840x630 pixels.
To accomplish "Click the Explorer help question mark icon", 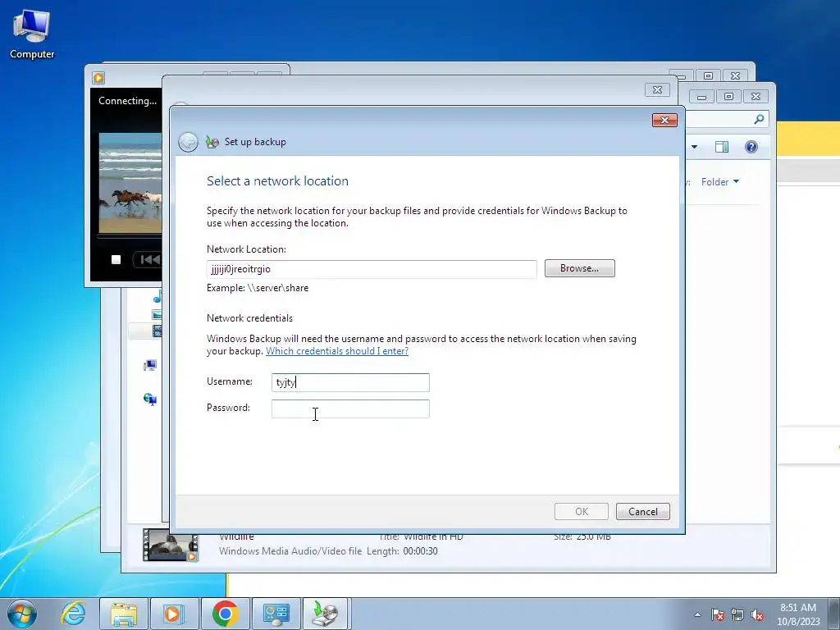I will point(751,147).
